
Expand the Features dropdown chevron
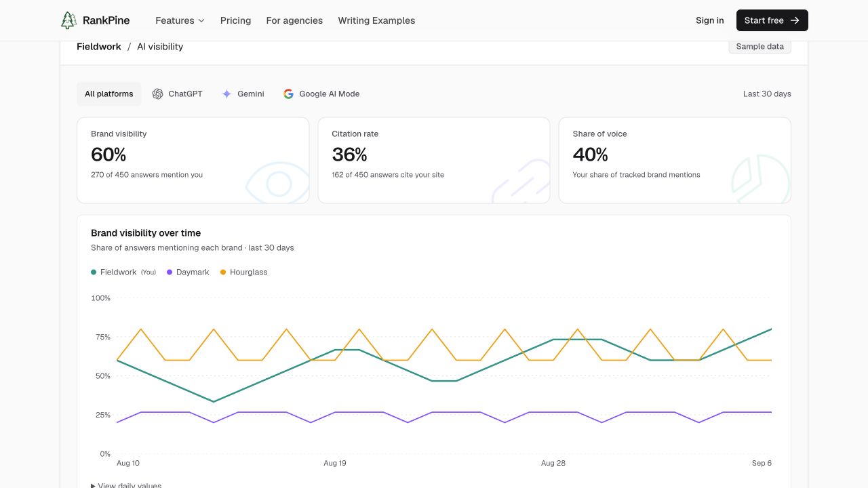(x=201, y=21)
